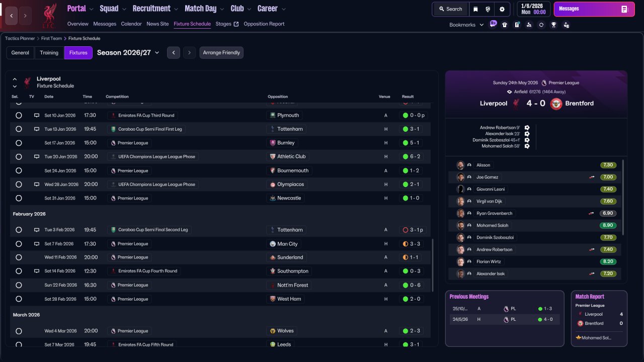Viewport: 644px width, 362px height.
Task: Go to the previous season arrow button
Action: [174, 53]
